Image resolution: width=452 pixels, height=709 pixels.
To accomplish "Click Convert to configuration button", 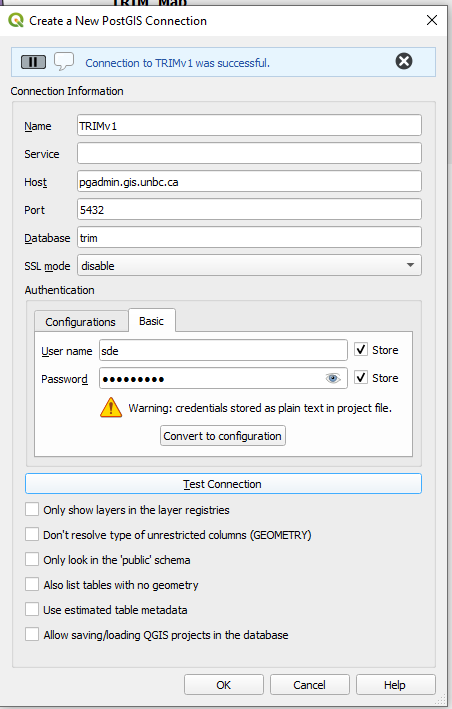I will (x=222, y=436).
